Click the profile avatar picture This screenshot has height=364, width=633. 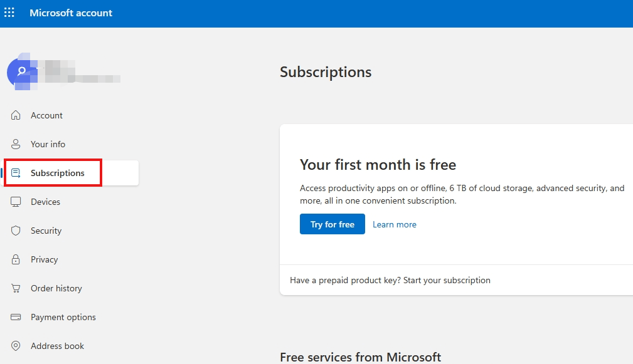tap(21, 72)
